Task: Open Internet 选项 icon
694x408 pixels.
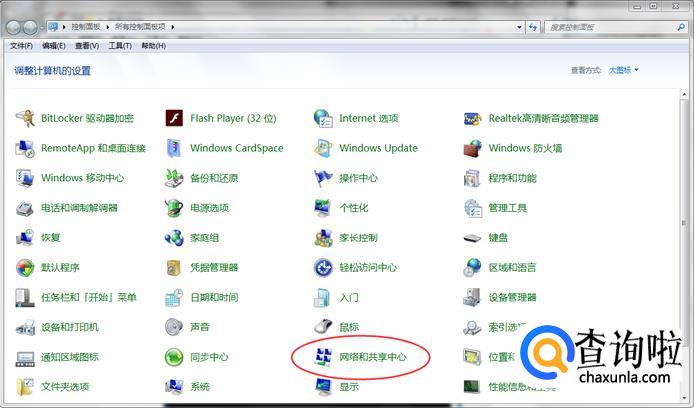Action: [x=323, y=118]
